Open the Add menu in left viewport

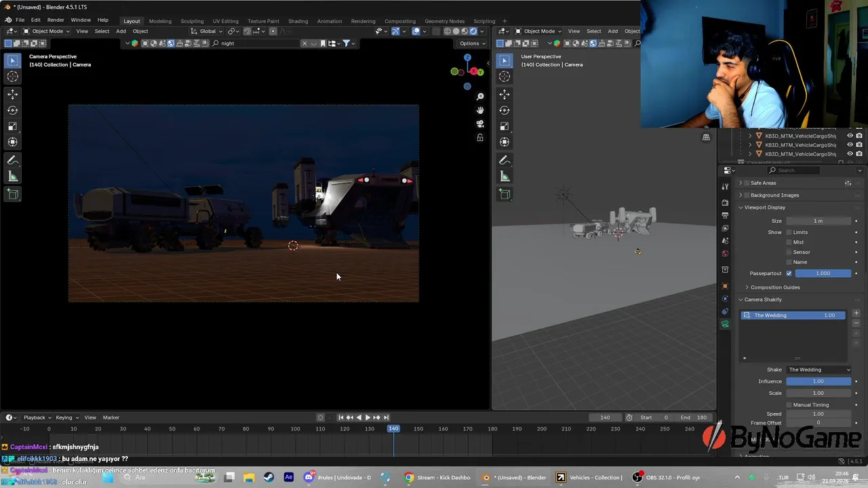click(121, 31)
